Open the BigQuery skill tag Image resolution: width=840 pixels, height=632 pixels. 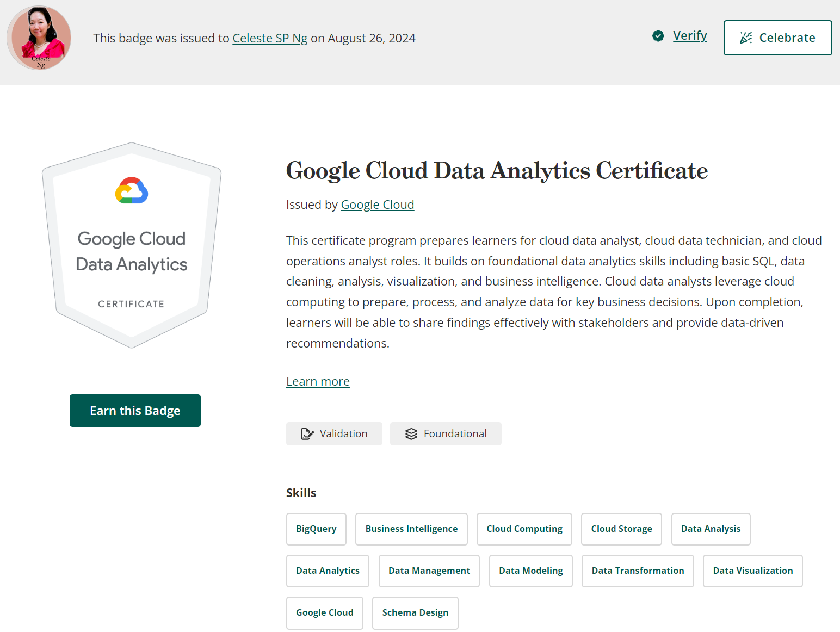click(316, 529)
